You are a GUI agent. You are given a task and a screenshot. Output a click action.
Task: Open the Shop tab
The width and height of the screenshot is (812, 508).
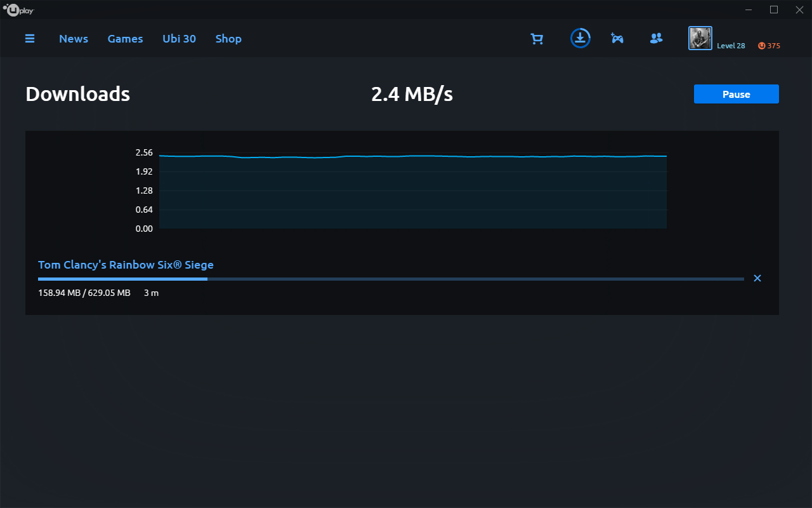pos(228,39)
